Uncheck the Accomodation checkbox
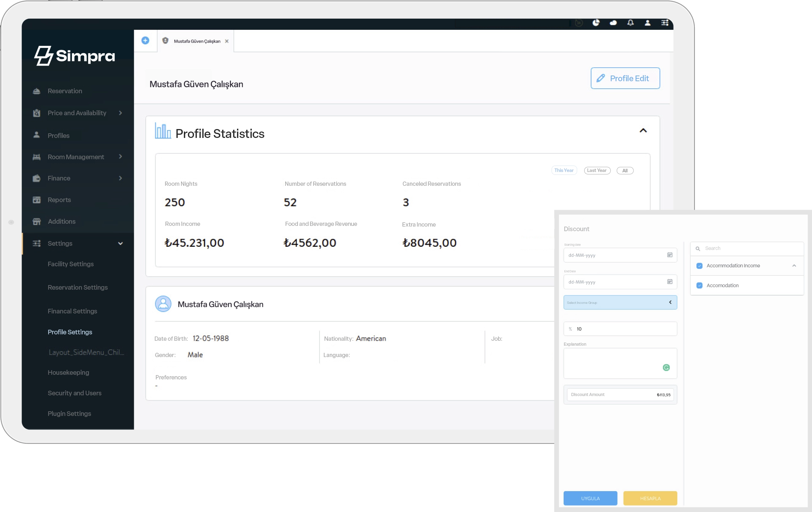The width and height of the screenshot is (812, 512). tap(699, 285)
